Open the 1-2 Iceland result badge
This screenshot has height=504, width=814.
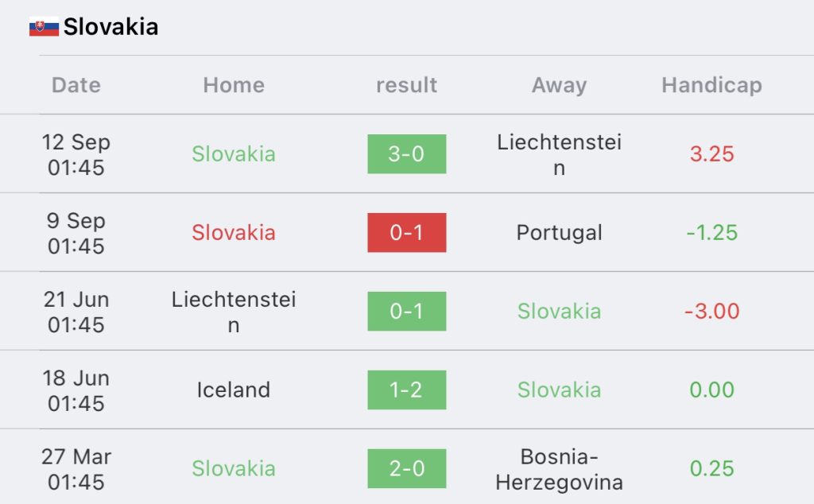(x=406, y=390)
